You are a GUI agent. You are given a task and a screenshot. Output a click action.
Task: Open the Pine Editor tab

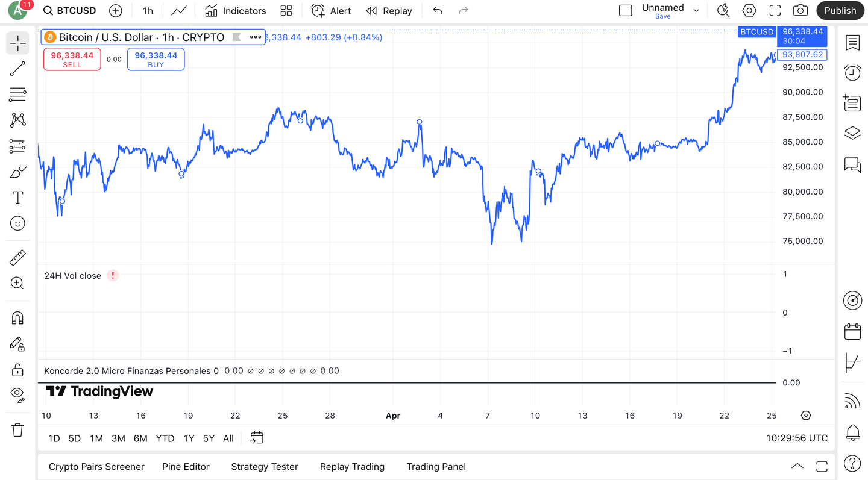186,467
